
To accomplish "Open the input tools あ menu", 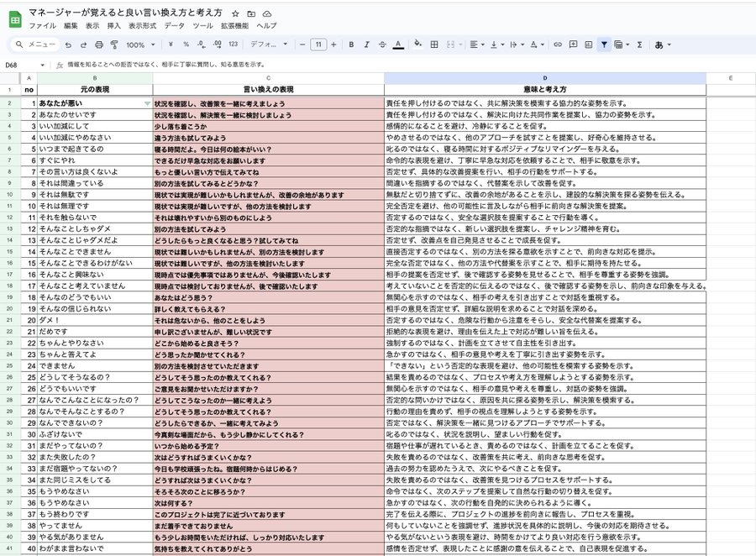I will coord(663,45).
